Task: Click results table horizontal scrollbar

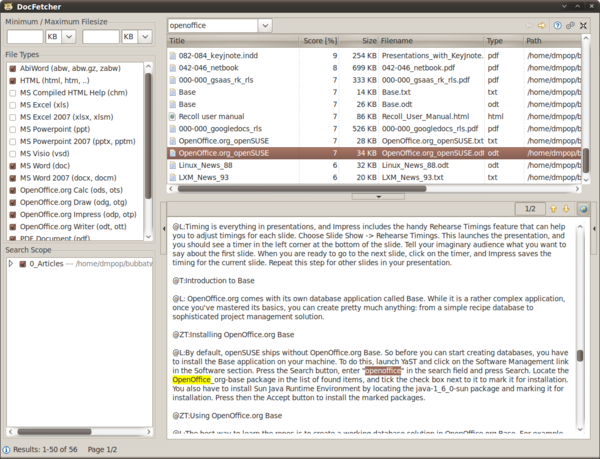Action: tap(302, 189)
